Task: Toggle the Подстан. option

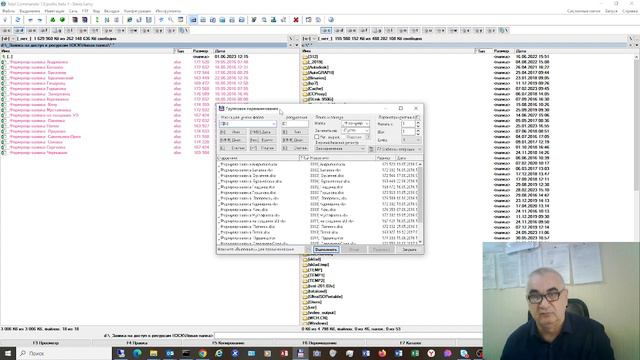Action: tap(354, 137)
